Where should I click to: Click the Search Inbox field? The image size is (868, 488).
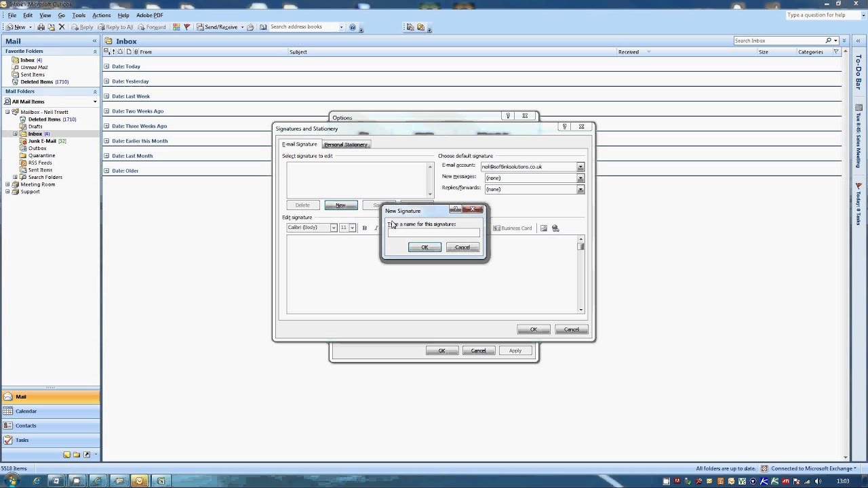pos(779,41)
